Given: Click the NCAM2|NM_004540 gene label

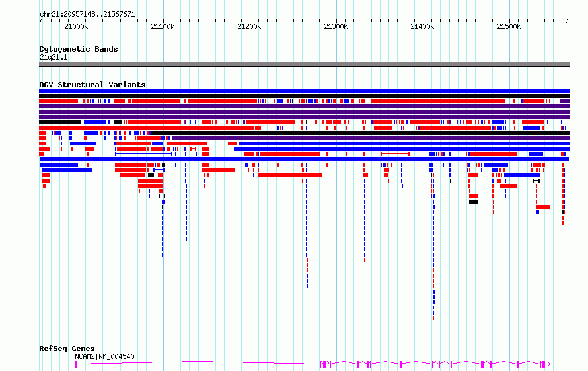Looking at the screenshot, I should point(104,356).
